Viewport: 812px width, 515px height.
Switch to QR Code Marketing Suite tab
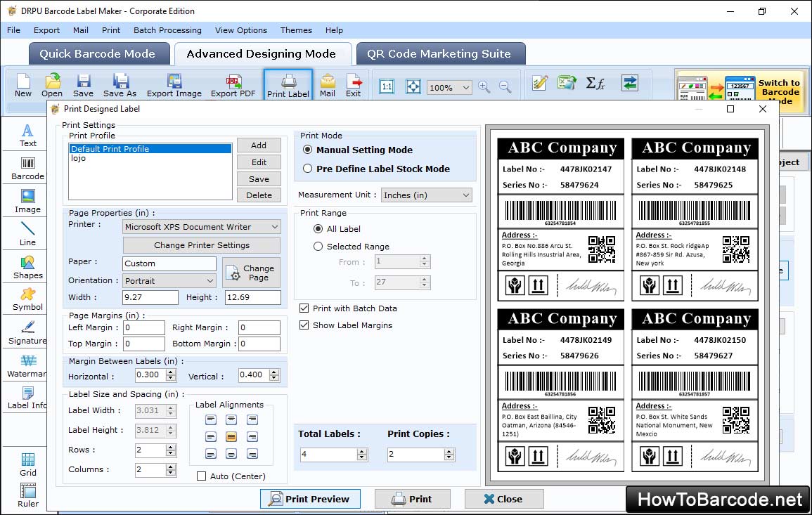coord(440,54)
